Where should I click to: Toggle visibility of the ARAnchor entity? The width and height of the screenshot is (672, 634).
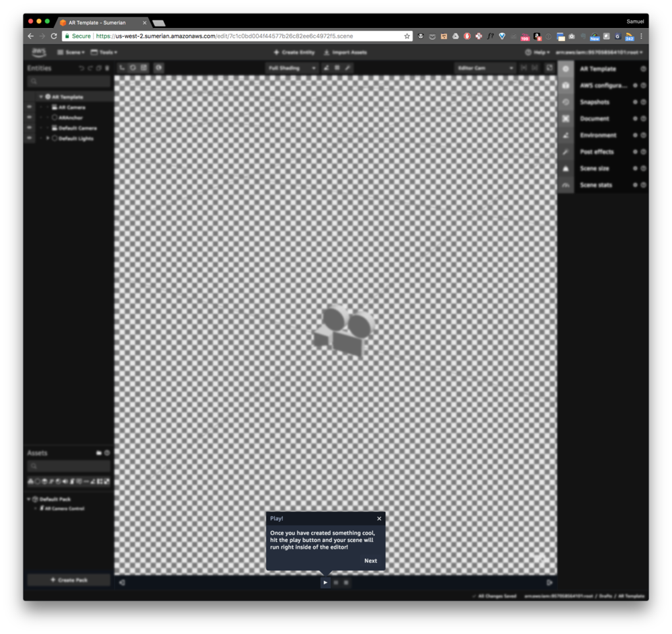click(x=29, y=117)
